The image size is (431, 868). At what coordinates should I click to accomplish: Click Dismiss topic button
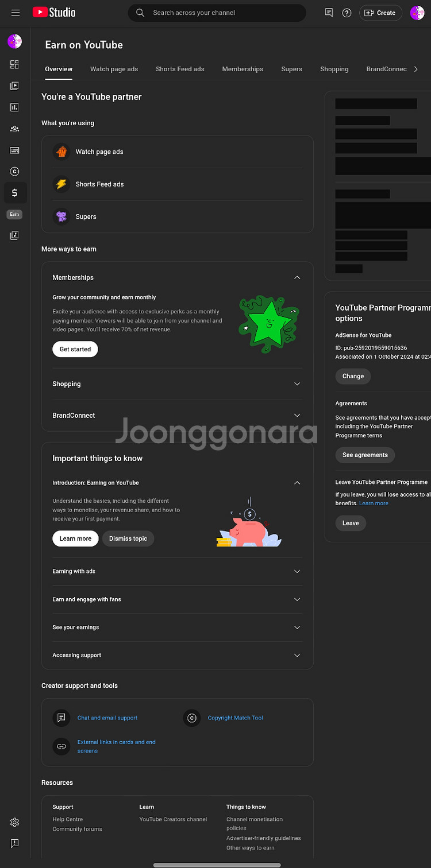(x=128, y=538)
